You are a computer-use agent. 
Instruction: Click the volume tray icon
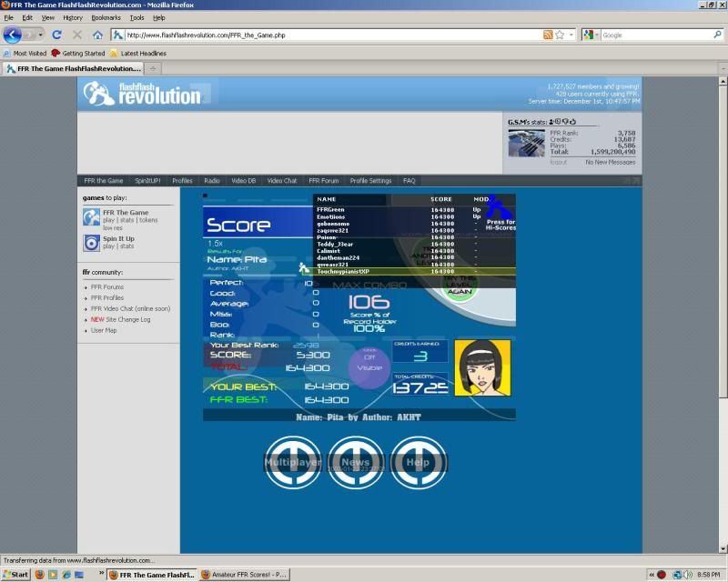(x=688, y=575)
